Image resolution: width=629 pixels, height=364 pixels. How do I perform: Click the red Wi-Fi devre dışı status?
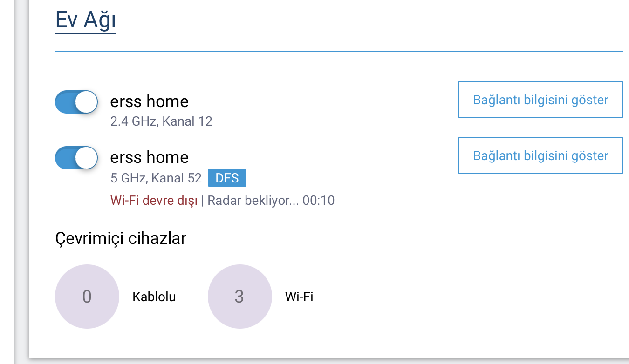[x=154, y=201]
